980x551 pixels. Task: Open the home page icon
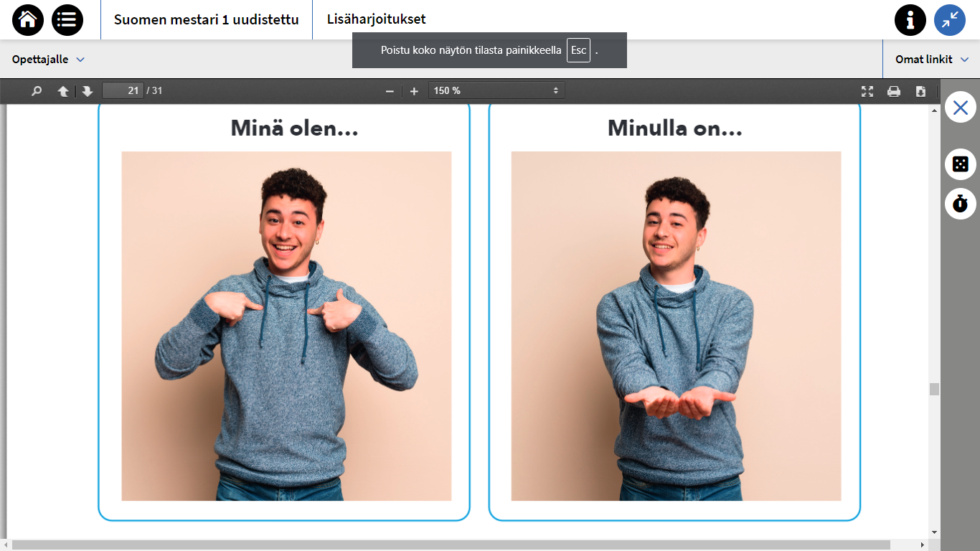pyautogui.click(x=28, y=20)
